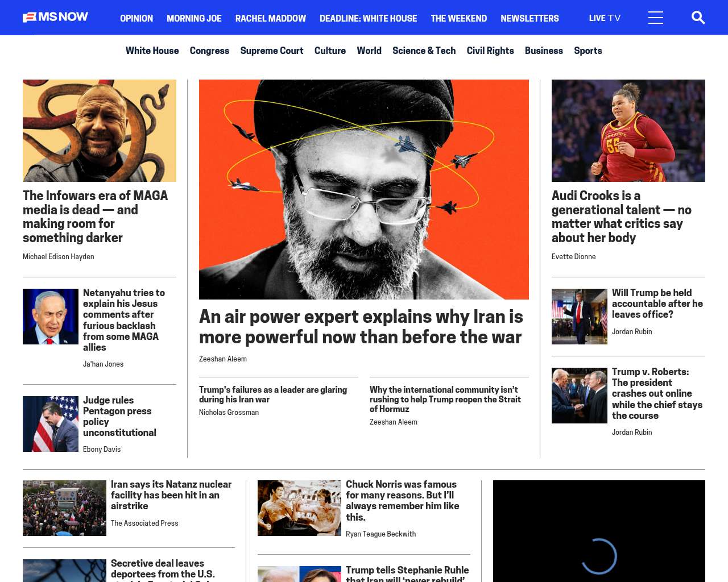Go to Newsletters
This screenshot has width=728, height=582.
(x=530, y=18)
